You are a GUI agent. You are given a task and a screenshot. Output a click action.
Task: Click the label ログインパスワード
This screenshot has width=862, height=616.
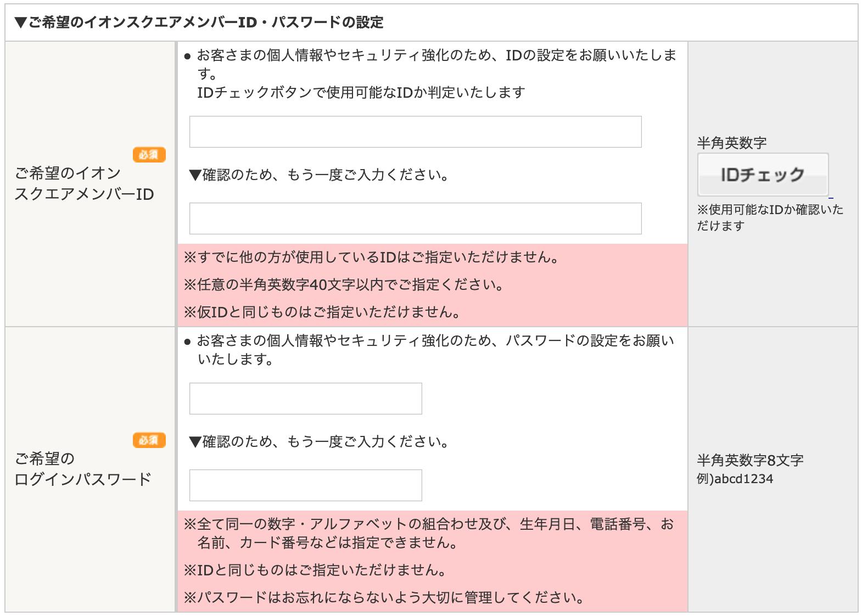click(83, 479)
